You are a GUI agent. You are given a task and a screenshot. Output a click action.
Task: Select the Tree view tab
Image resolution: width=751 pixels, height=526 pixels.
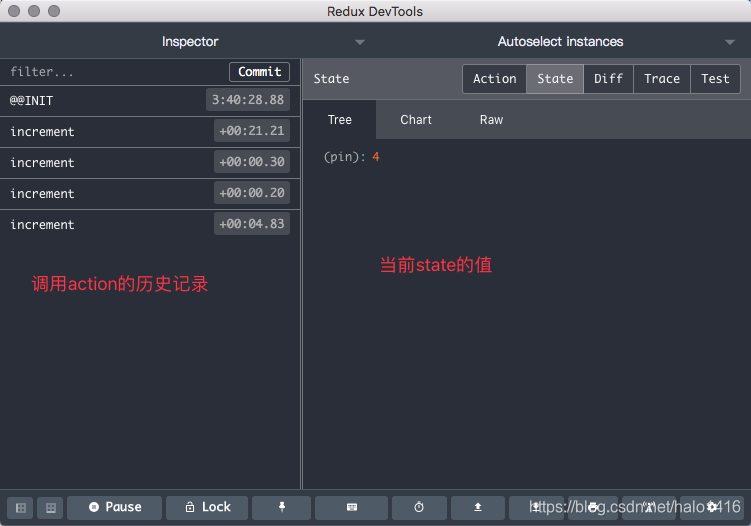tap(340, 120)
